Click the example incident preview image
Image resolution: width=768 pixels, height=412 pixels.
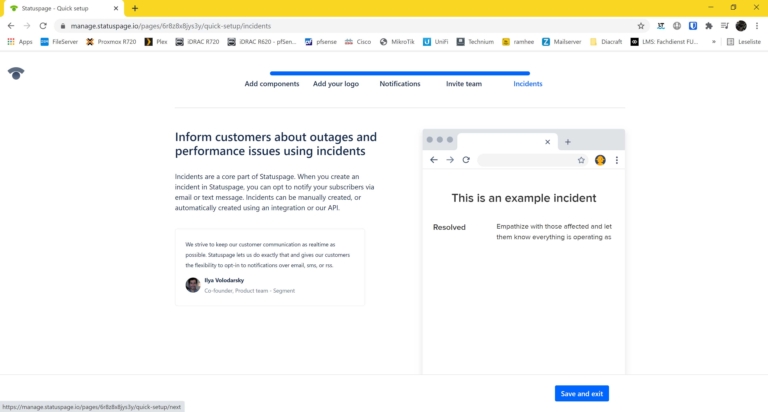pyautogui.click(x=523, y=250)
